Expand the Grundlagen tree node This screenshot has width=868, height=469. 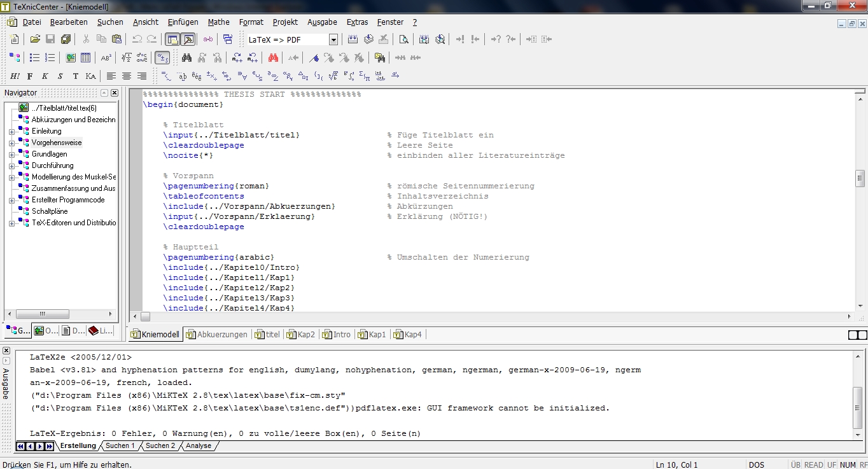pyautogui.click(x=11, y=155)
